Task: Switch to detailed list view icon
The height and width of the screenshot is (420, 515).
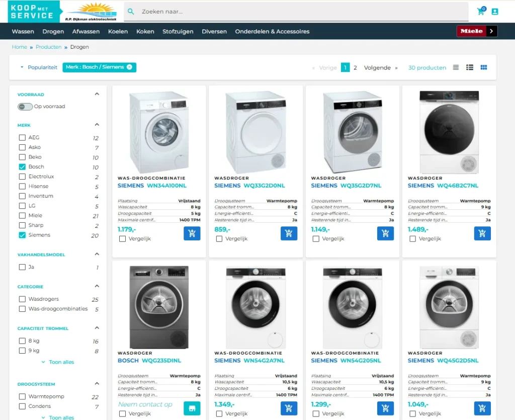Action: click(470, 67)
